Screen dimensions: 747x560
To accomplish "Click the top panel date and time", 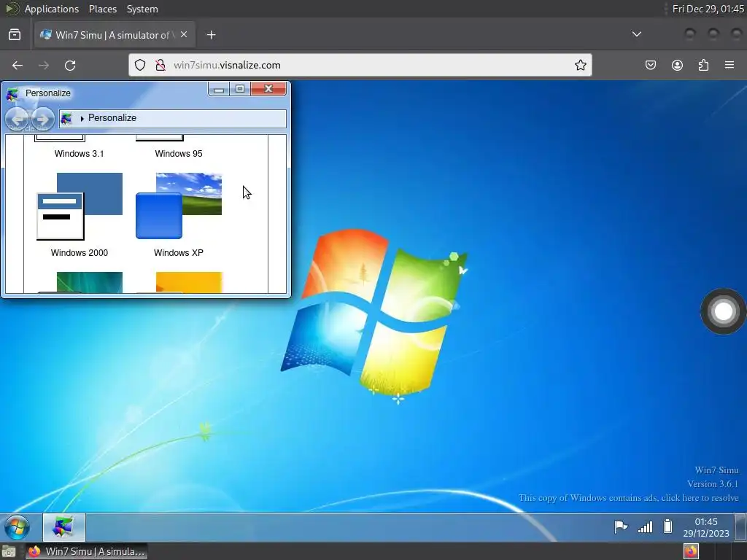I will 708,9.
